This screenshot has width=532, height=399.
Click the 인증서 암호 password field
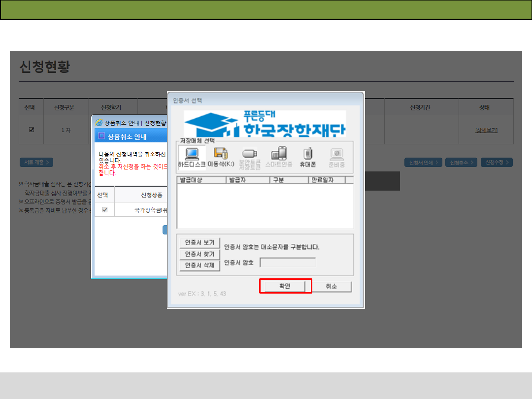click(x=288, y=263)
